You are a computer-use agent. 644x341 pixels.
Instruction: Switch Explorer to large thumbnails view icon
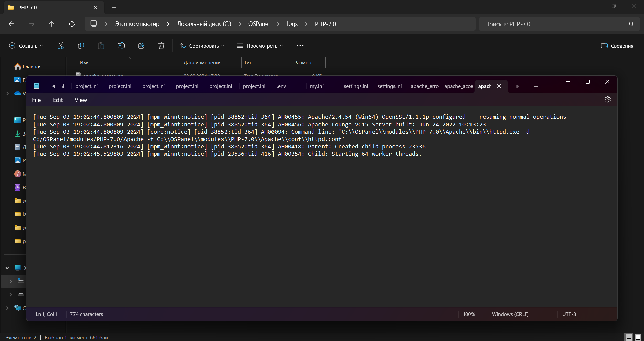(x=638, y=337)
